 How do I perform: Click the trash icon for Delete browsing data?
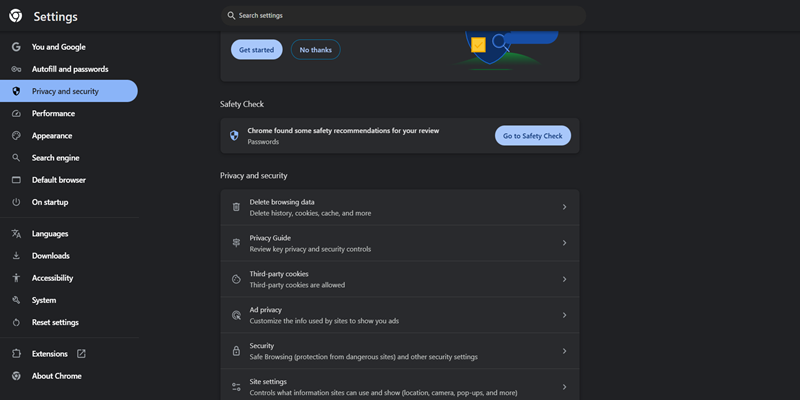236,207
